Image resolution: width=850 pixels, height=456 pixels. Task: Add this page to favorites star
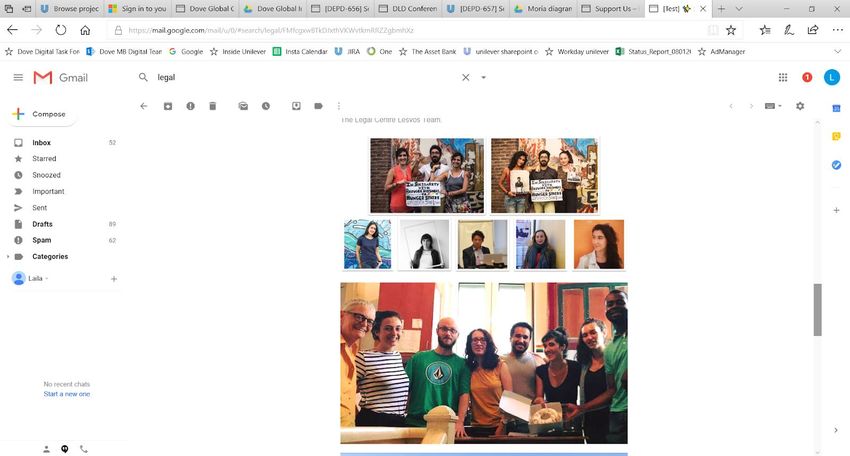click(731, 30)
